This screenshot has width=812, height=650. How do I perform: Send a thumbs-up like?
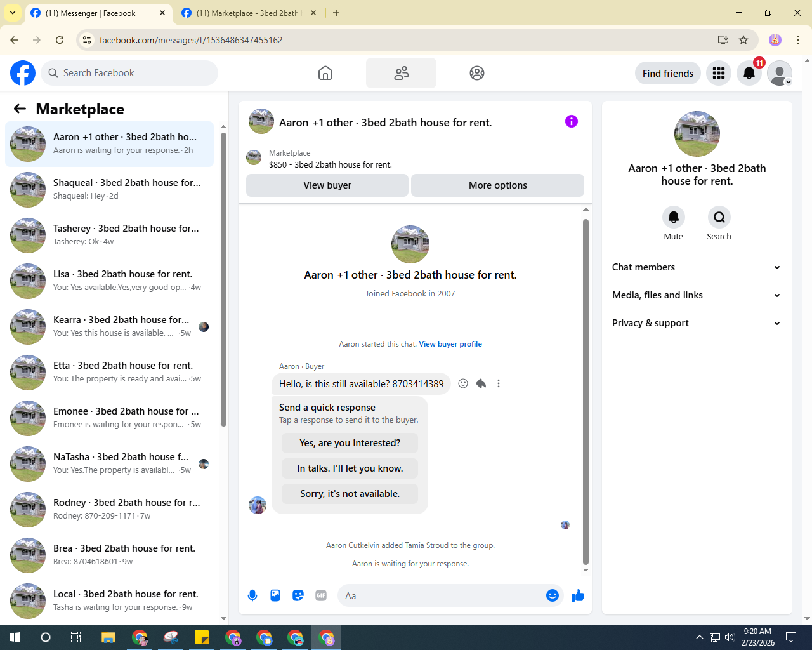tap(578, 595)
